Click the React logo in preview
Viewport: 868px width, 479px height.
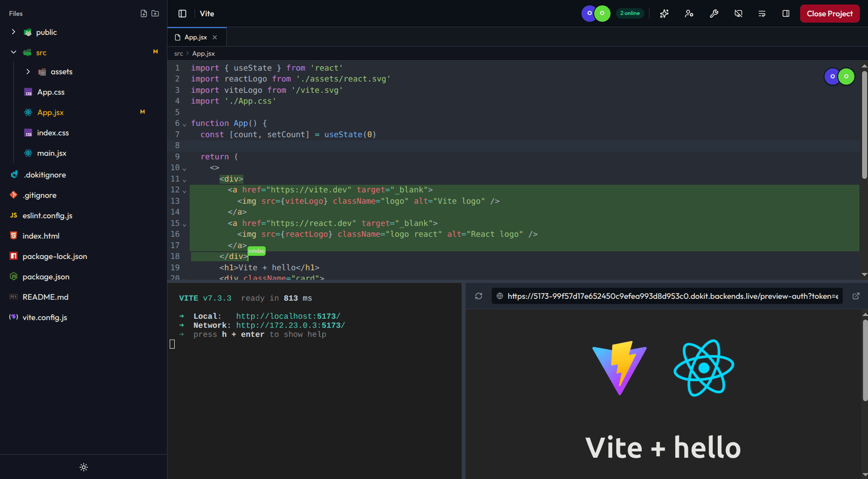click(704, 368)
